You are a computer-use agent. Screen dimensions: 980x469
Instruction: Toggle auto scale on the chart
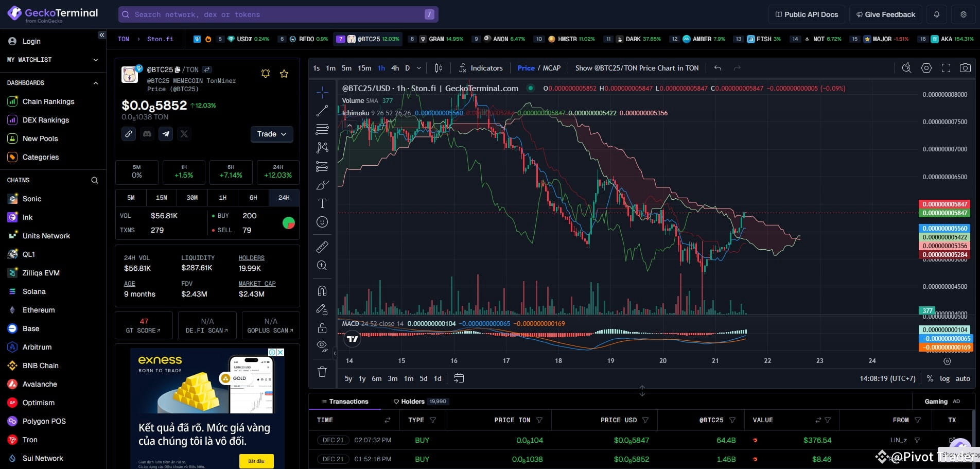962,378
